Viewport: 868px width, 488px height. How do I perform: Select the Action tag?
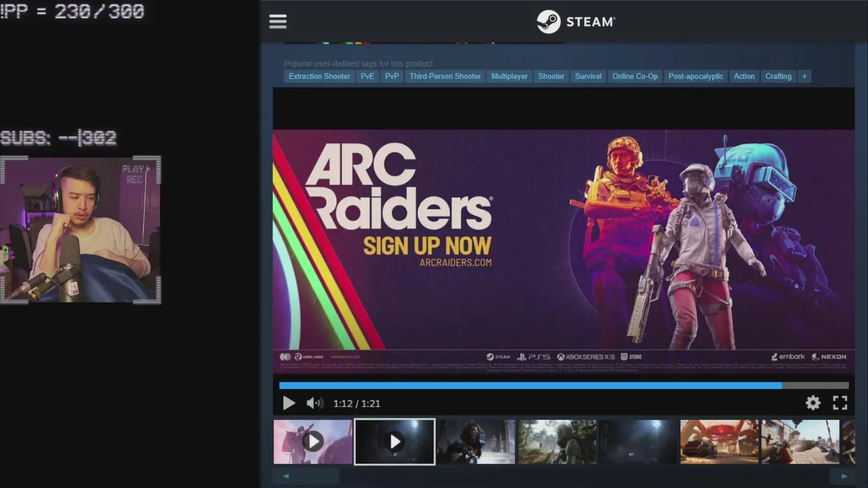point(744,77)
